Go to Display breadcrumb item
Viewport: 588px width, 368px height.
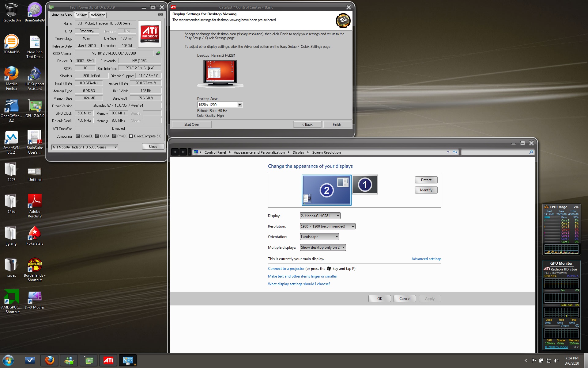[x=298, y=152]
